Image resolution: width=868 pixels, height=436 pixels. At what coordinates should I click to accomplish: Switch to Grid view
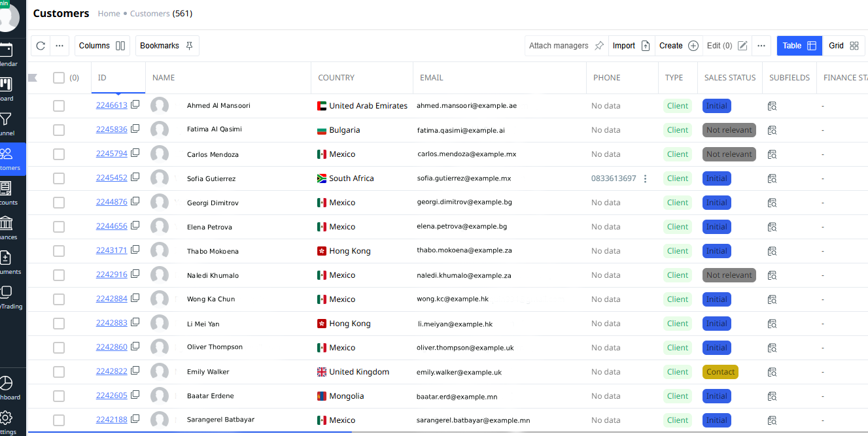pyautogui.click(x=844, y=46)
